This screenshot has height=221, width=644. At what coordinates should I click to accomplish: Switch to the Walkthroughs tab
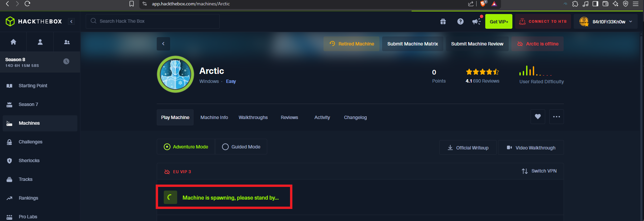253,117
